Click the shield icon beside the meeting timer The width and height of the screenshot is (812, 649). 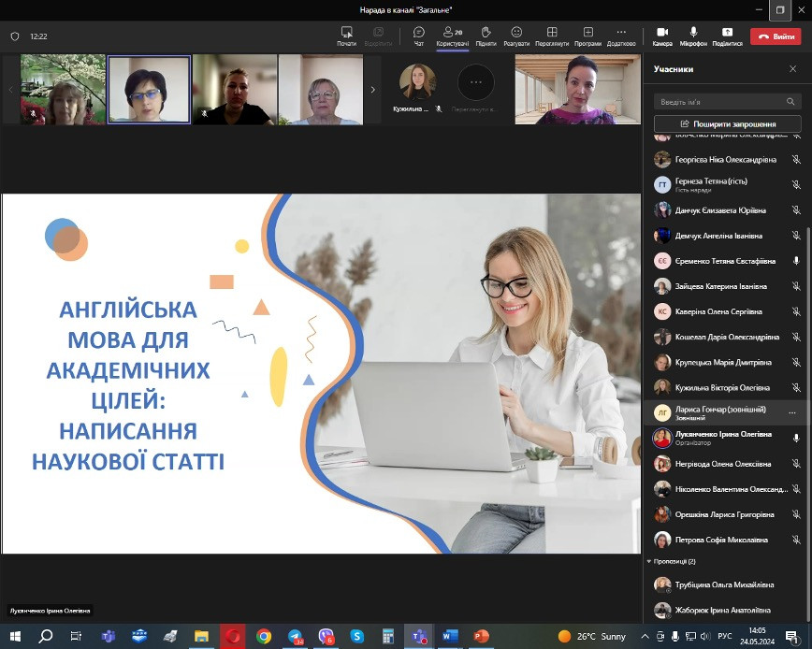[x=15, y=36]
